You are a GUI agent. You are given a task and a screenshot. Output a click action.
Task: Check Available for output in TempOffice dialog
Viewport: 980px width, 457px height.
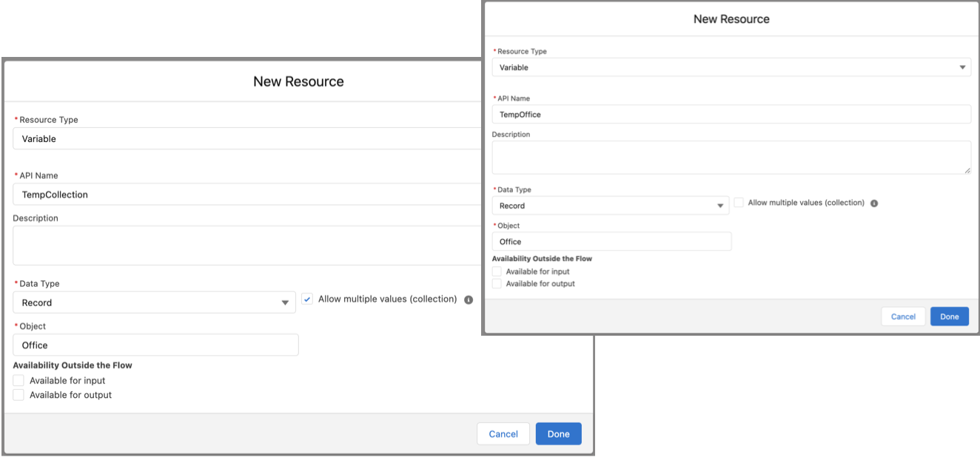click(x=497, y=283)
